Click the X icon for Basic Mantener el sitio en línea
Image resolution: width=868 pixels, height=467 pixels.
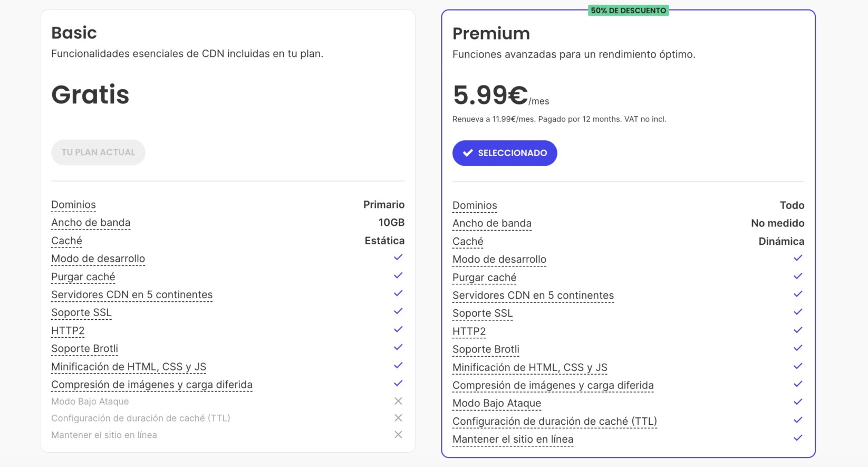click(398, 435)
